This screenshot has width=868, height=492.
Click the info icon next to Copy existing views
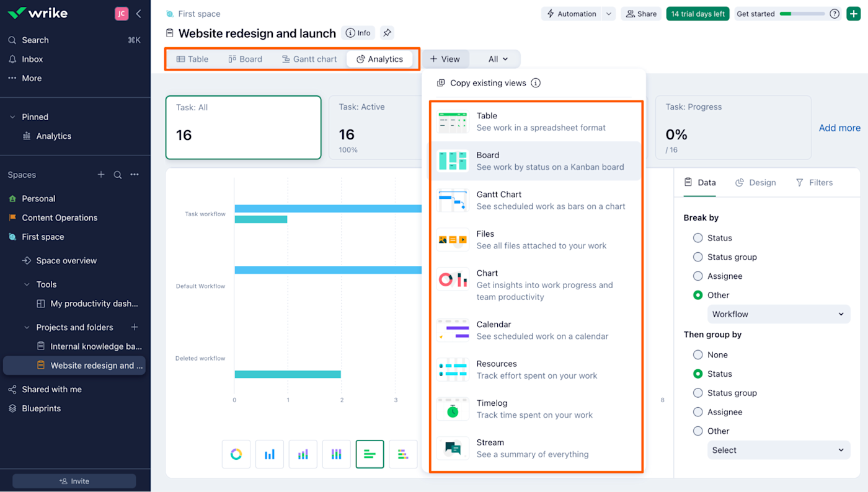536,83
